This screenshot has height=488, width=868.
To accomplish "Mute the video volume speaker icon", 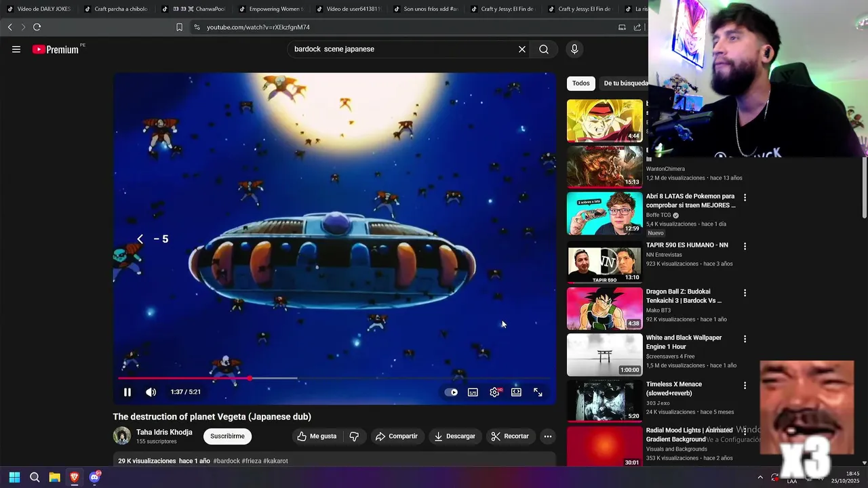I will pyautogui.click(x=151, y=392).
